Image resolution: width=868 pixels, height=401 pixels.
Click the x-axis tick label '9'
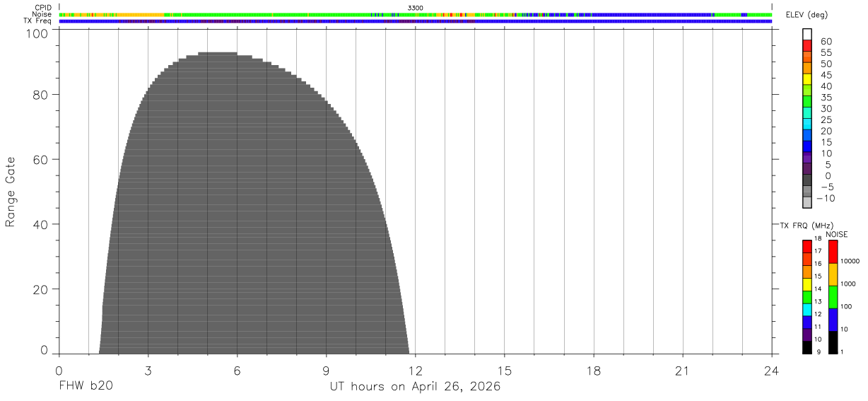click(326, 371)
